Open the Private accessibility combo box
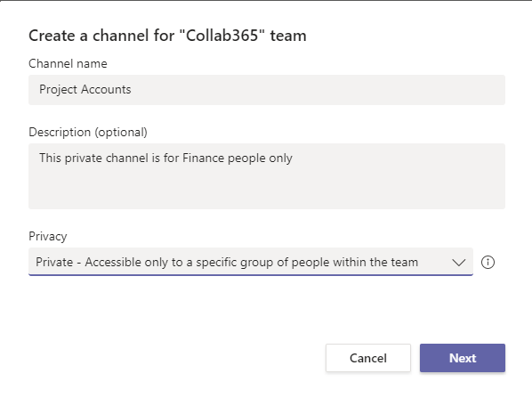532x398 pixels. [250, 262]
